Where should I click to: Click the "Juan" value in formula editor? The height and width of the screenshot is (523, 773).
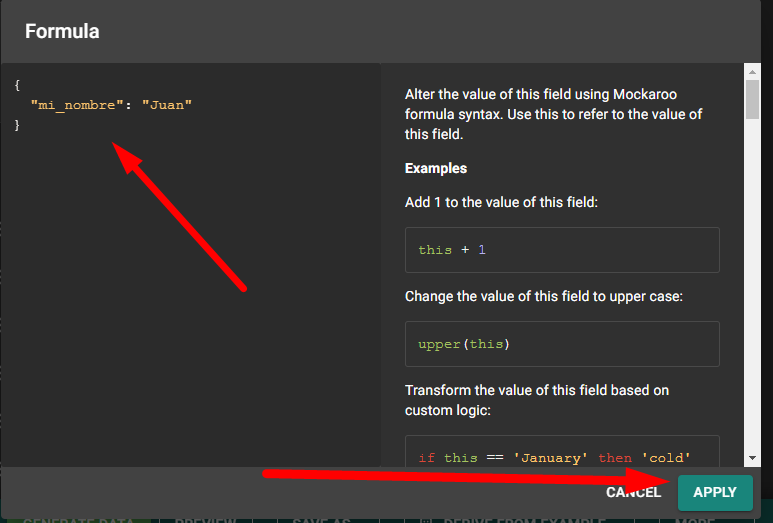coord(166,104)
